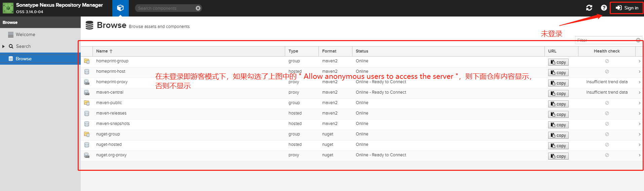Click Insufficient trend data for homeprint-proxy
644x191 pixels.
607,82
